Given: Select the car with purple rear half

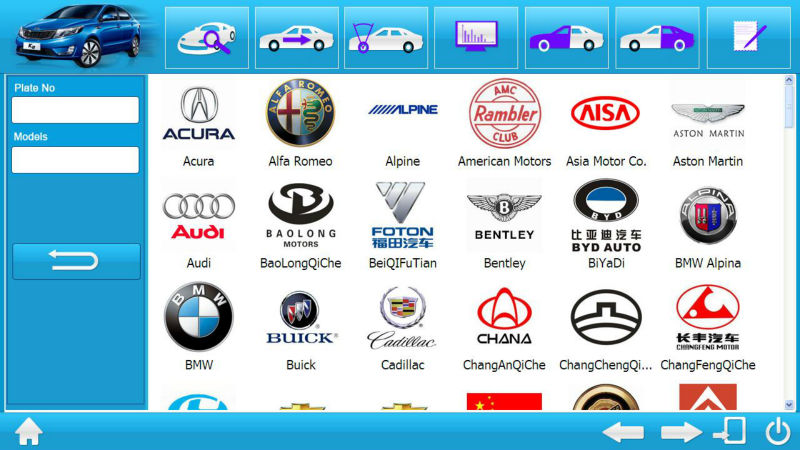Looking at the screenshot, I should coord(657,38).
